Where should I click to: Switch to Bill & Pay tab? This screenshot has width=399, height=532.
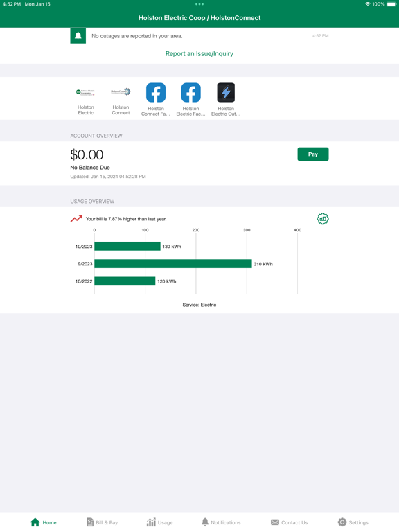102,522
